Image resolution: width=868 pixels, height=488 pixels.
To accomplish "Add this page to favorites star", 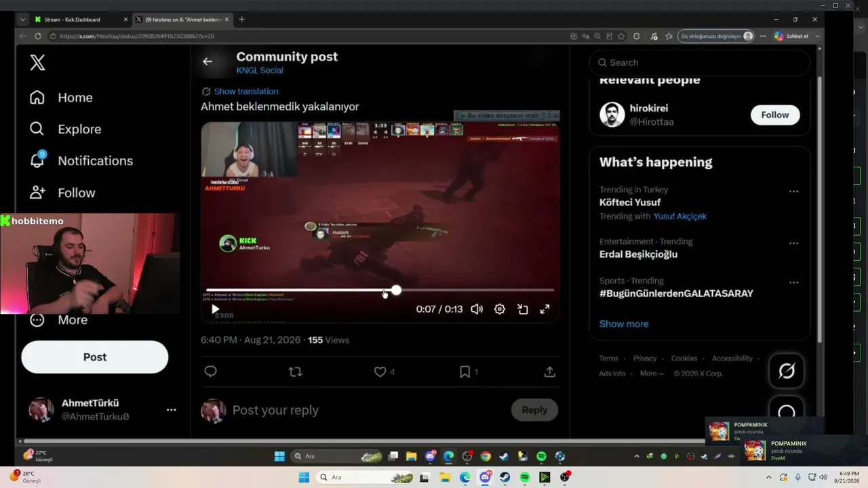I will pyautogui.click(x=621, y=36).
